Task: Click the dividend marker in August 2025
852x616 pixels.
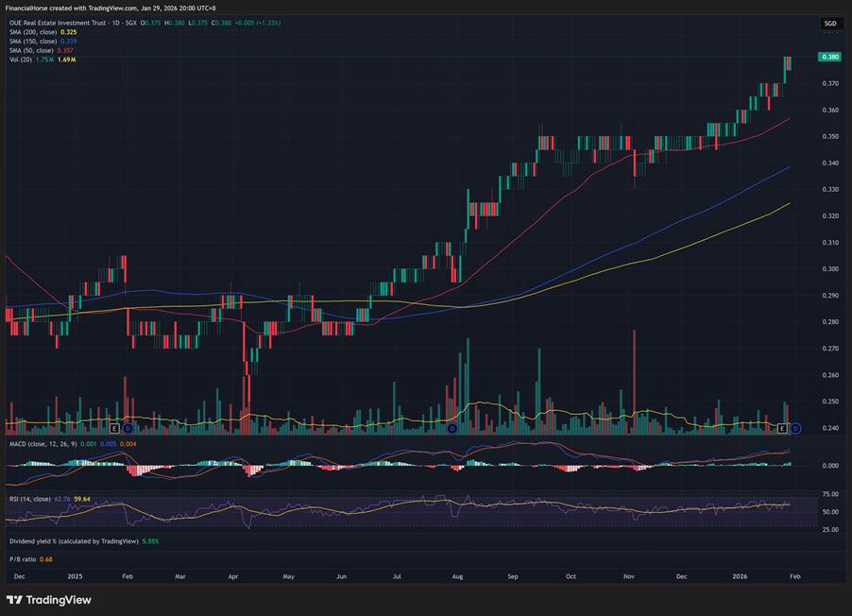Action: click(452, 429)
